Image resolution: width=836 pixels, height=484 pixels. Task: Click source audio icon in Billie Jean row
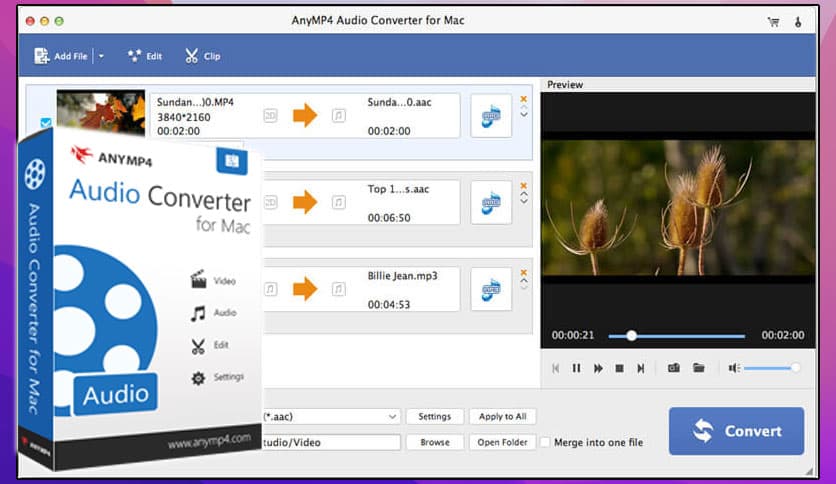coord(271,289)
